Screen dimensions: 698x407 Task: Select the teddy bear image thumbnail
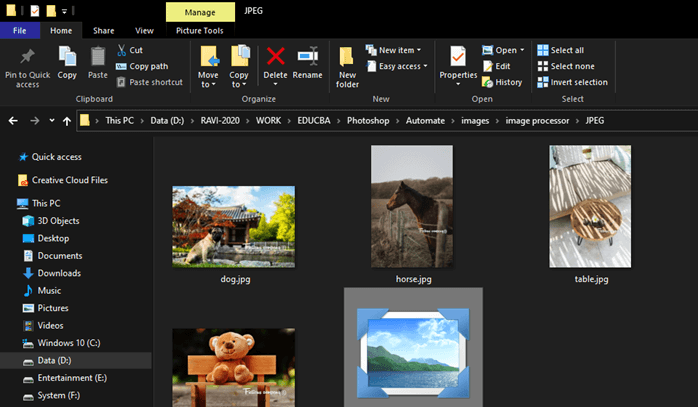pyautogui.click(x=234, y=367)
